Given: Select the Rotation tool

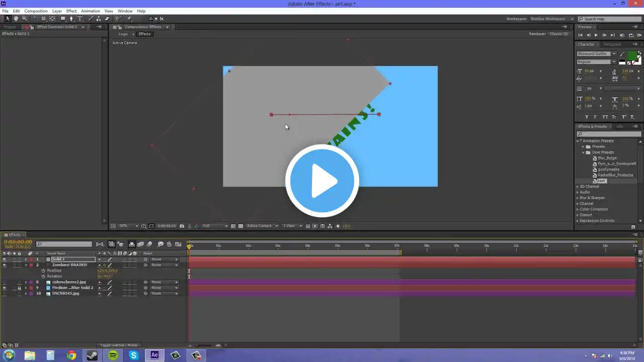Looking at the screenshot, I should pos(36,19).
